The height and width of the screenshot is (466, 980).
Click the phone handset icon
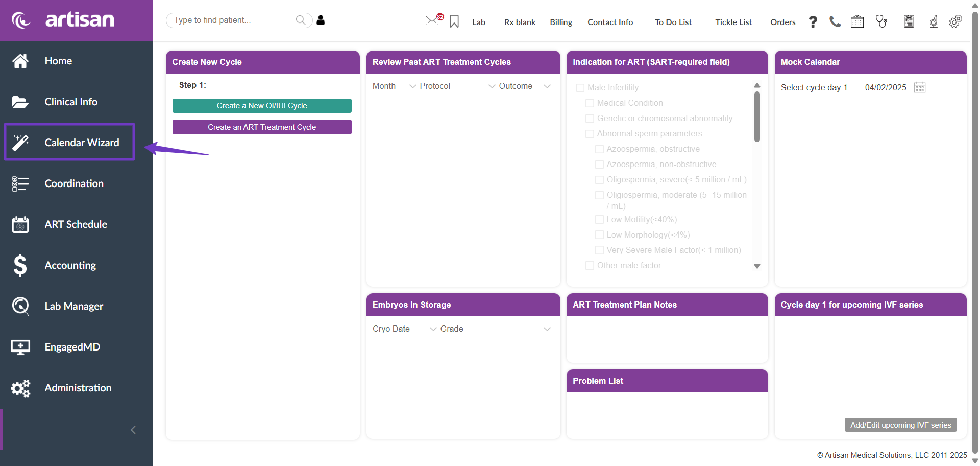(x=835, y=21)
